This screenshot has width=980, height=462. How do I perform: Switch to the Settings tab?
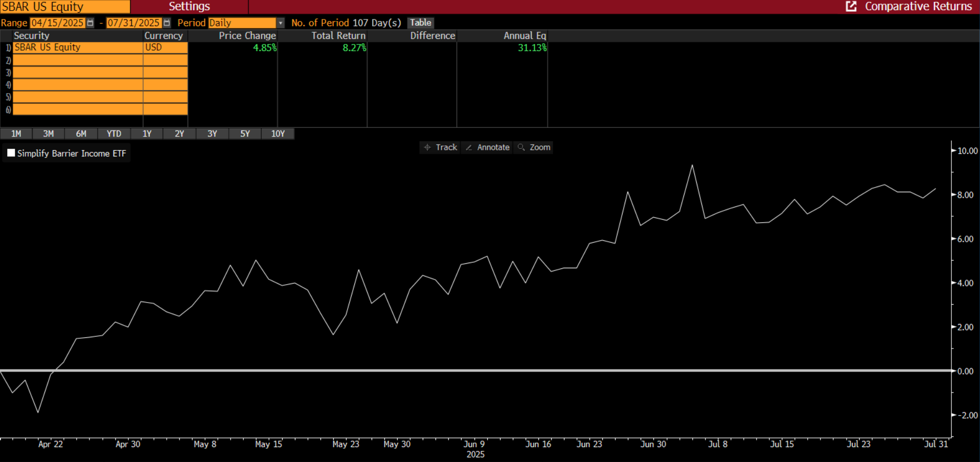coord(189,7)
